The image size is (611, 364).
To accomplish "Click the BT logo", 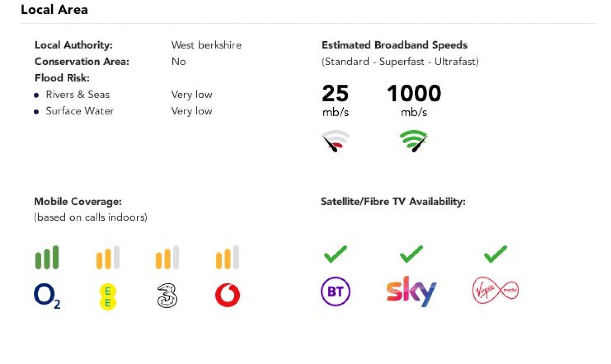I will pos(335,292).
